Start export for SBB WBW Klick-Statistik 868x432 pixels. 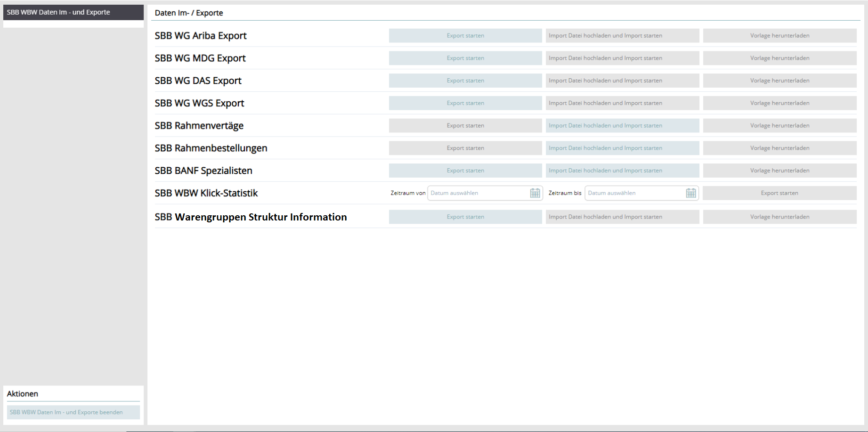click(x=779, y=193)
